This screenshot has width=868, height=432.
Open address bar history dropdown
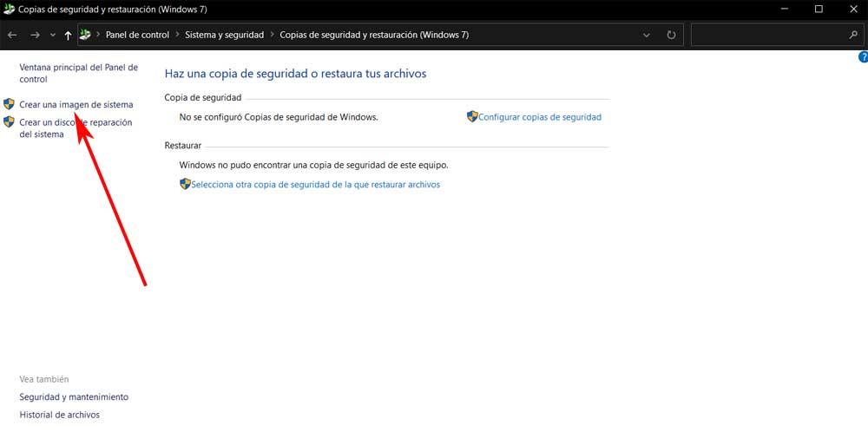(x=646, y=35)
